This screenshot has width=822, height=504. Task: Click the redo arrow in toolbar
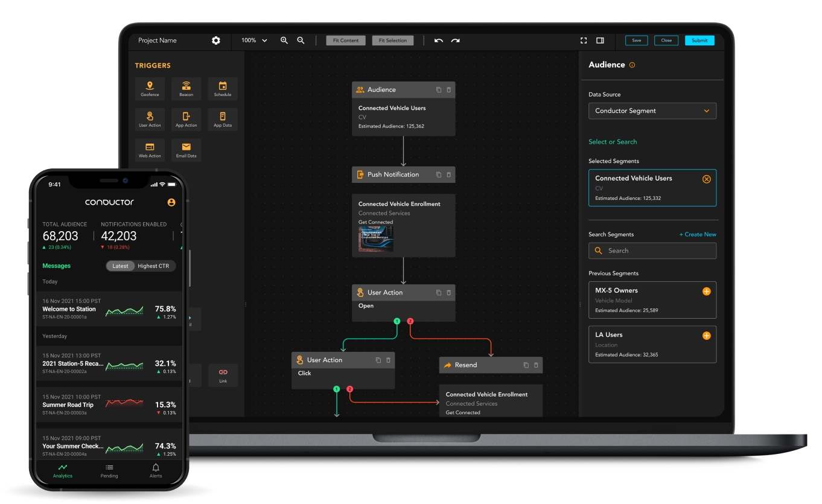[456, 40]
